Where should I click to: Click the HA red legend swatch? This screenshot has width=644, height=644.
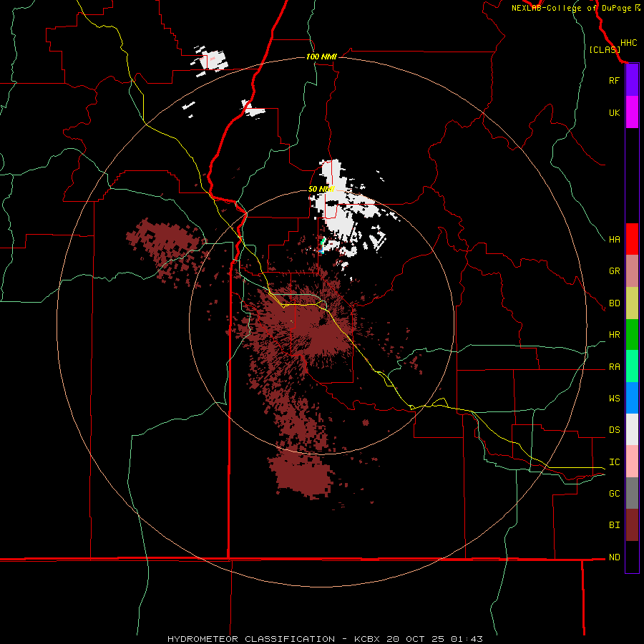click(x=632, y=239)
